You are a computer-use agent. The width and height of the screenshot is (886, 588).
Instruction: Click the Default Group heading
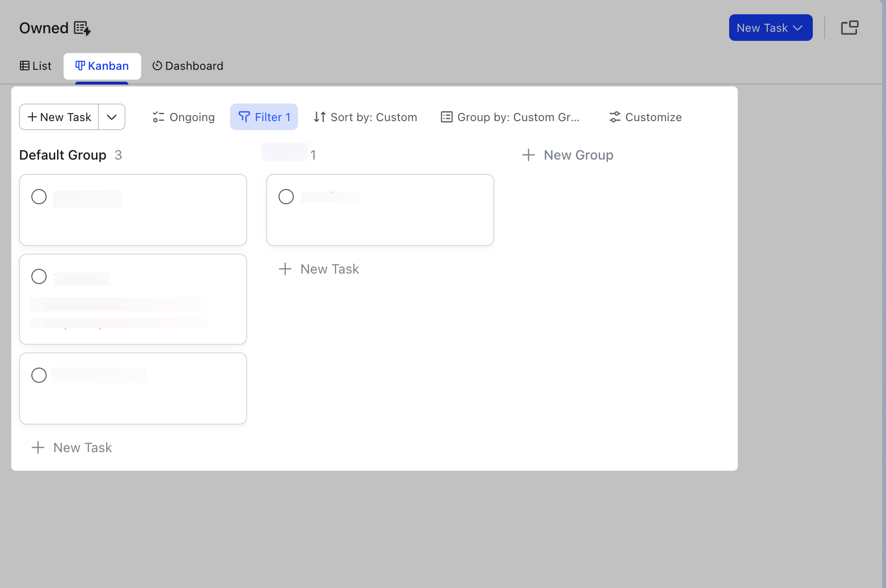(63, 155)
